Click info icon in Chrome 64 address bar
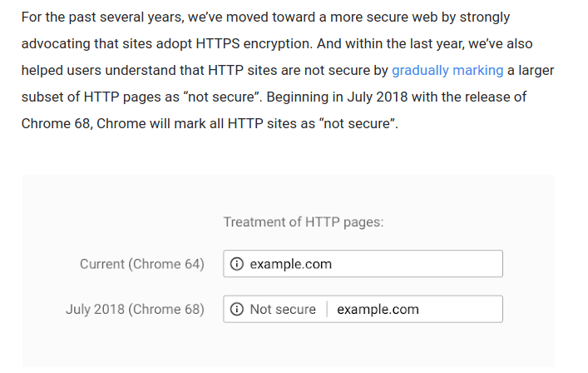 tap(237, 264)
